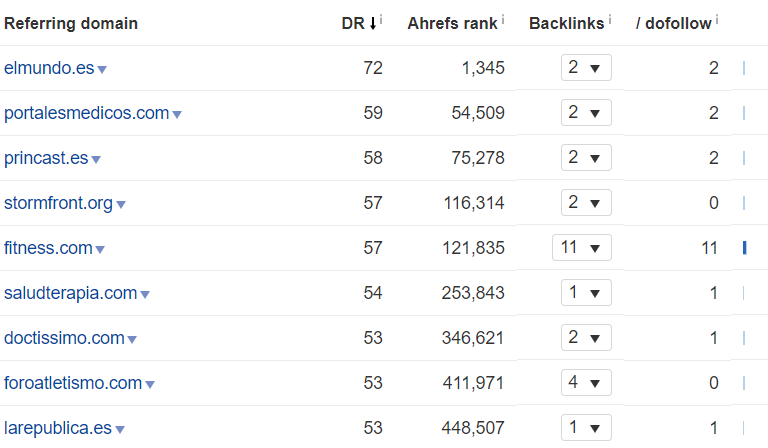Open the princast.es domain link
Viewport: 768px width, 448px height.
(46, 158)
